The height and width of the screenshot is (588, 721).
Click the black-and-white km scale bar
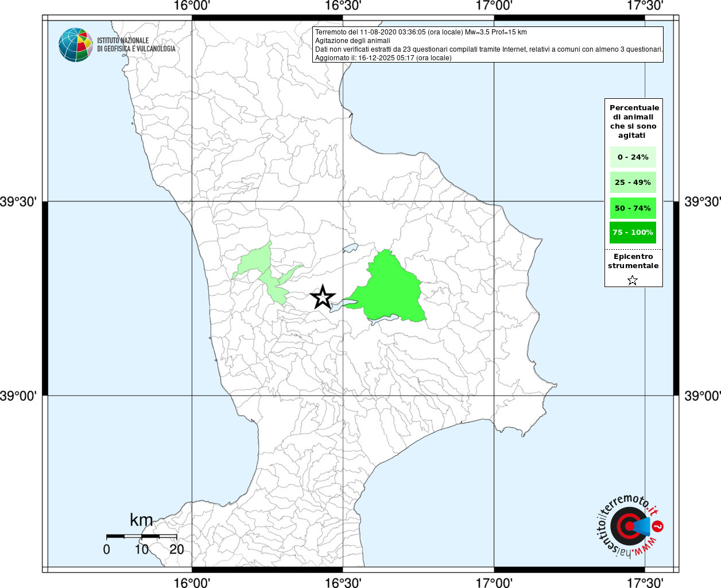[x=141, y=536]
